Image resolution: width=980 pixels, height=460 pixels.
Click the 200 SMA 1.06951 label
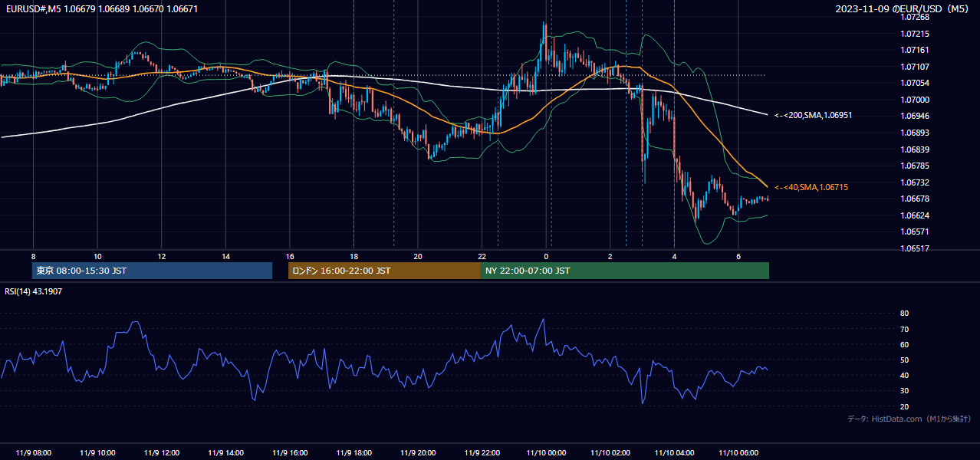tap(814, 115)
